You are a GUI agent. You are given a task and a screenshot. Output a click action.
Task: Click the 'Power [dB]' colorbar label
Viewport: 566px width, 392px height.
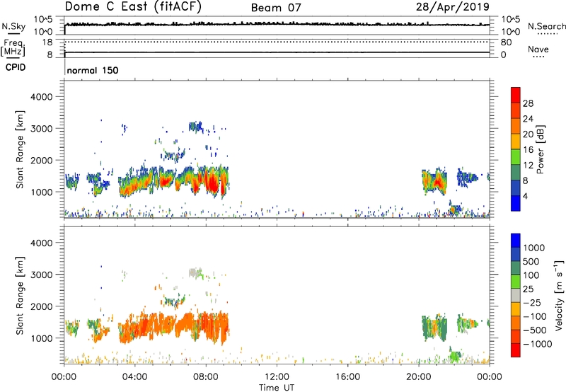(x=540, y=149)
